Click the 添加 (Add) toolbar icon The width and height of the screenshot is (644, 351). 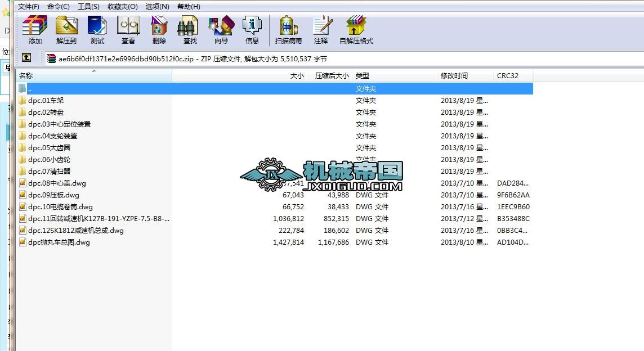point(35,25)
